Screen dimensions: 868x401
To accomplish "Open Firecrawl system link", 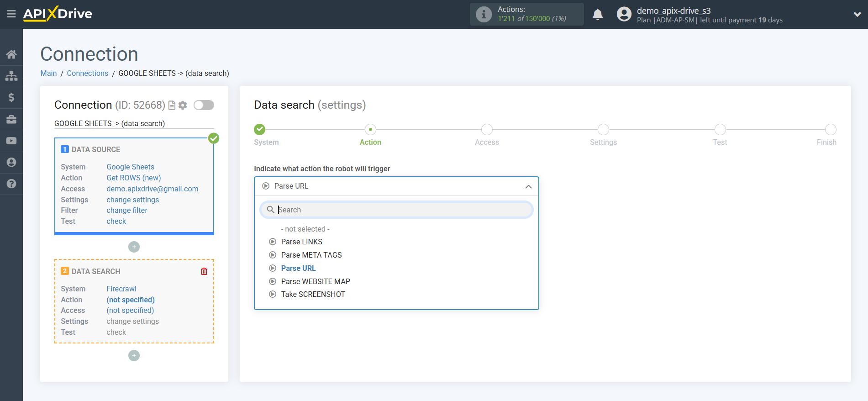I will click(121, 289).
